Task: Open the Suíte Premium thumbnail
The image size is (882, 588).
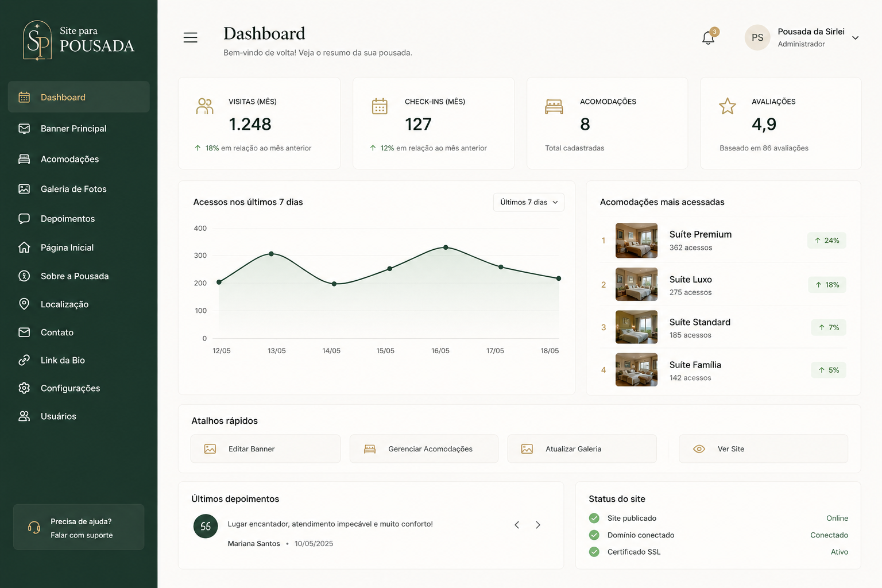Action: click(636, 241)
